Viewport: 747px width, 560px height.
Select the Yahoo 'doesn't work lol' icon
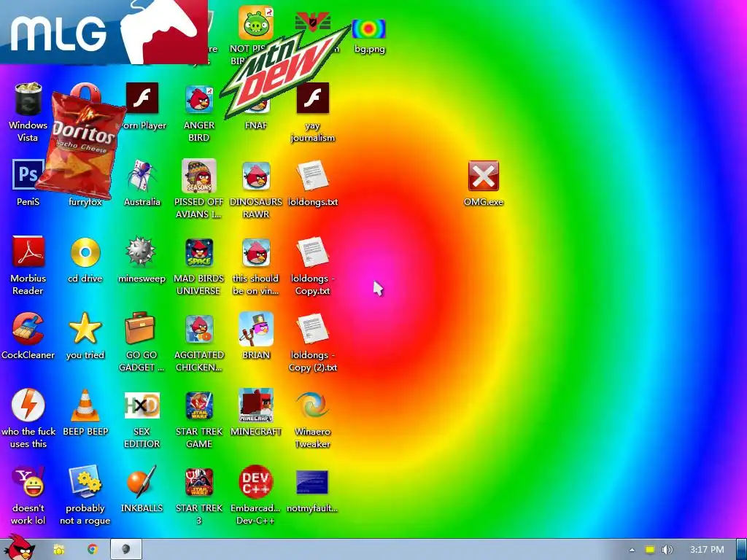pos(28,481)
